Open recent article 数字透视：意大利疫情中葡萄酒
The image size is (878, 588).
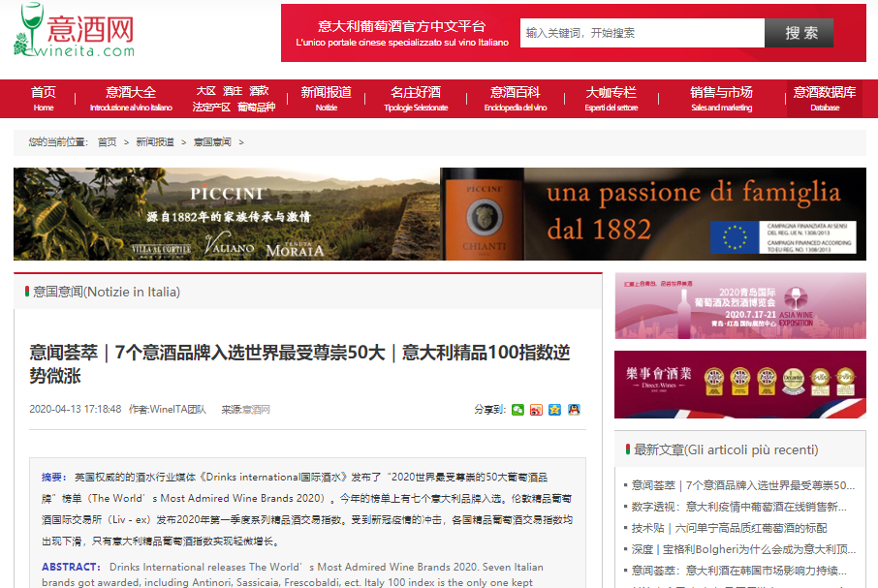pyautogui.click(x=739, y=507)
